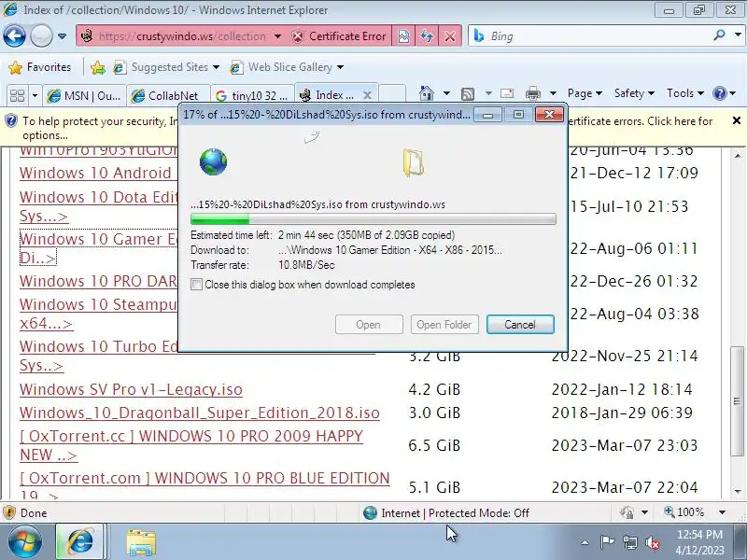The width and height of the screenshot is (747, 560).
Task: Click the Certificate Error shield indicator
Action: (x=339, y=36)
